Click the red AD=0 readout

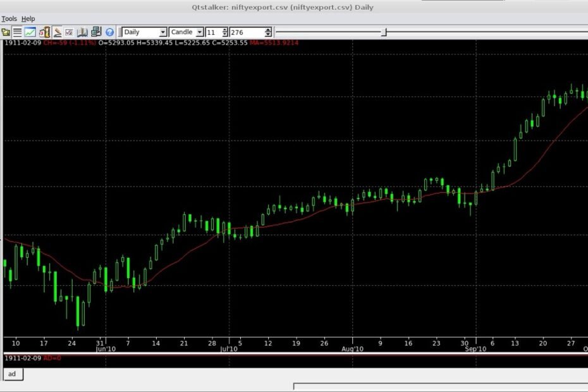point(52,358)
